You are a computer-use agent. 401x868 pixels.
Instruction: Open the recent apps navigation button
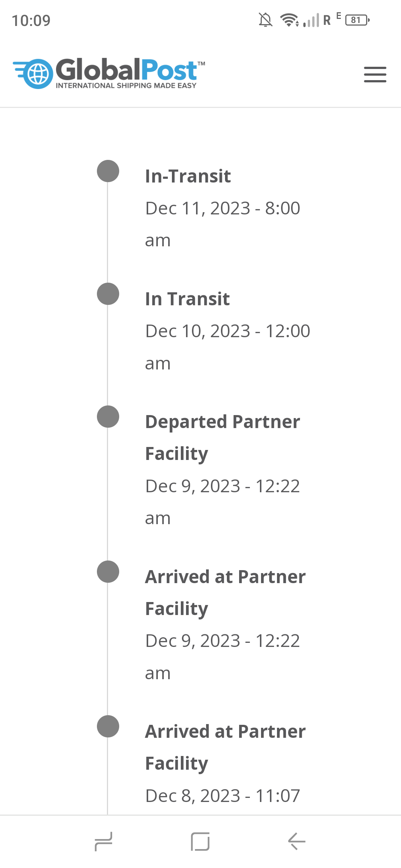click(x=104, y=841)
